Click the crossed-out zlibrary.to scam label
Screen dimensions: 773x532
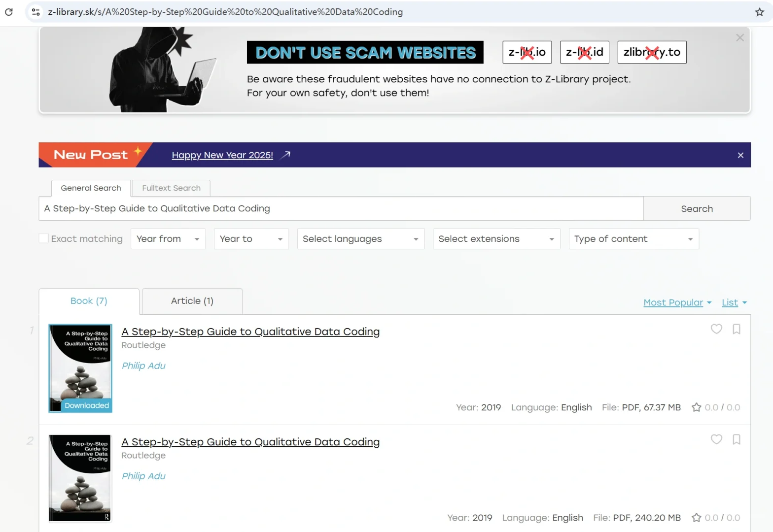(x=652, y=52)
